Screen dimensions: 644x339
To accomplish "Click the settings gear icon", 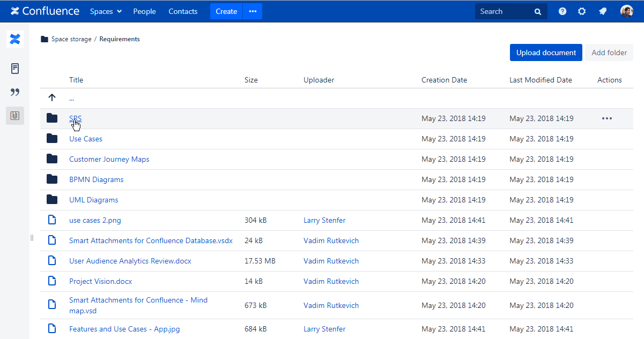I will click(x=582, y=11).
